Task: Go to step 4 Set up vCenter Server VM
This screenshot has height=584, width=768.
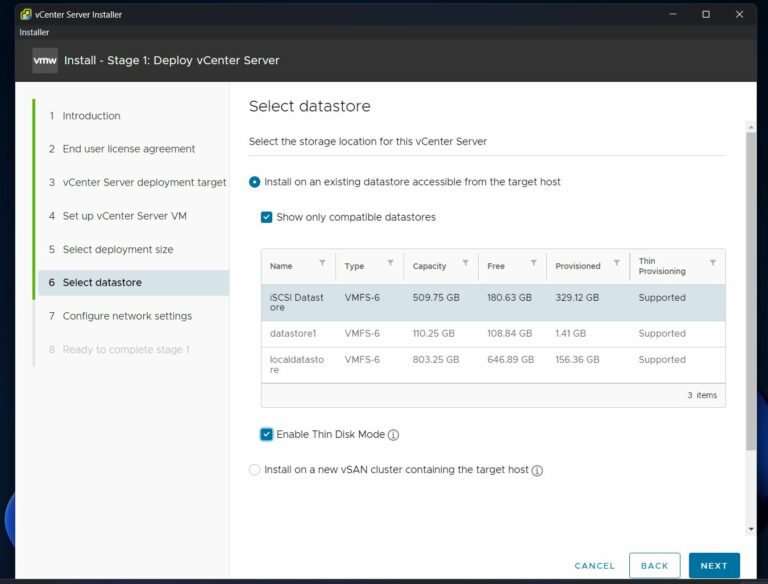Action: (124, 216)
